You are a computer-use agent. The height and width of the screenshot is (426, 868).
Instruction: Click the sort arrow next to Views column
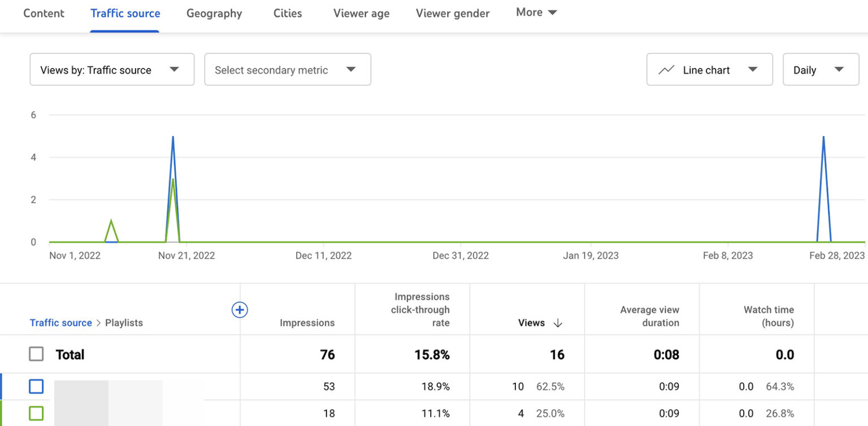click(557, 323)
